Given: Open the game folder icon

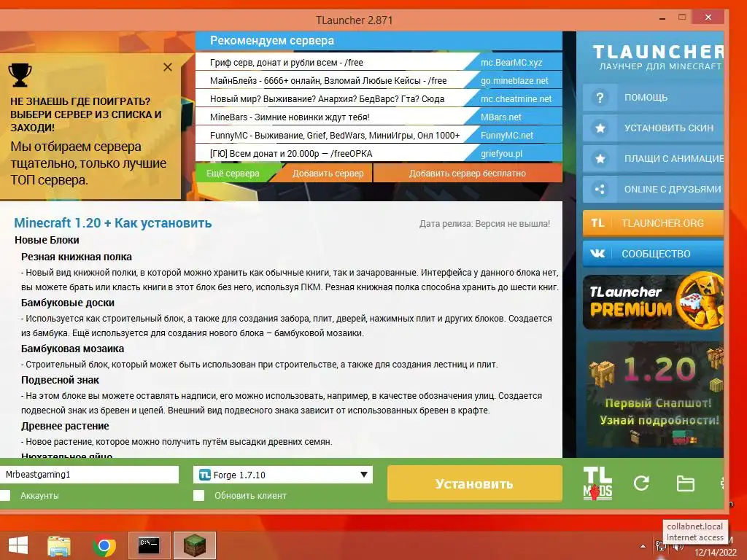Looking at the screenshot, I should [x=686, y=483].
